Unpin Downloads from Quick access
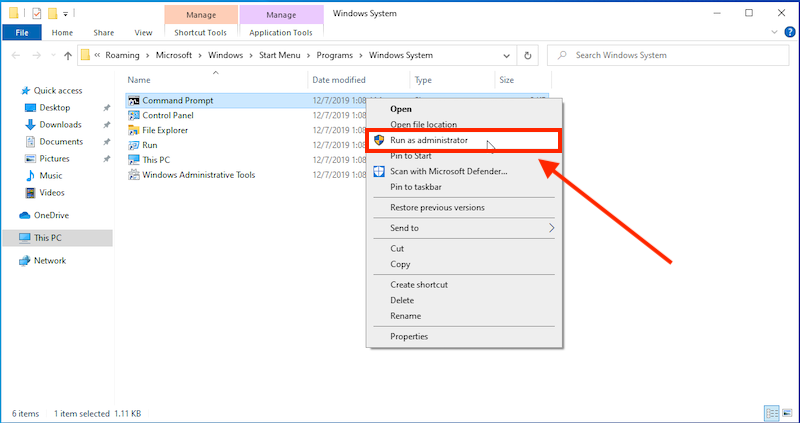800x423 pixels. tap(107, 125)
